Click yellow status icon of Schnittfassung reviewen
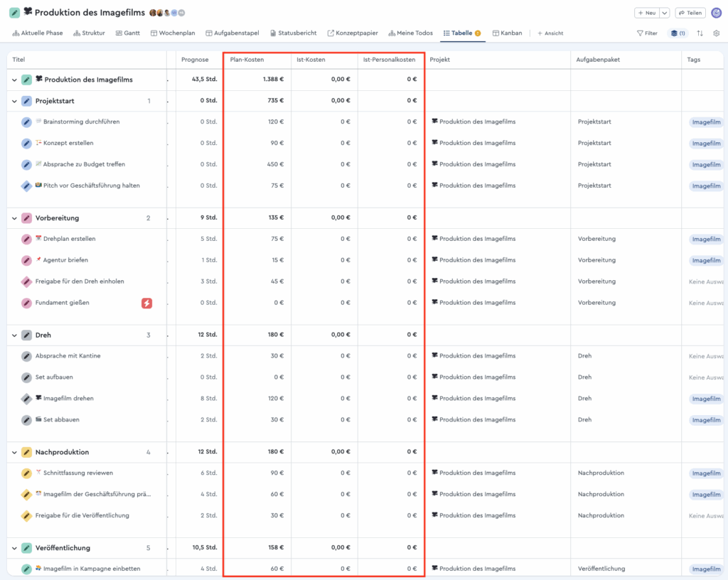 26,473
